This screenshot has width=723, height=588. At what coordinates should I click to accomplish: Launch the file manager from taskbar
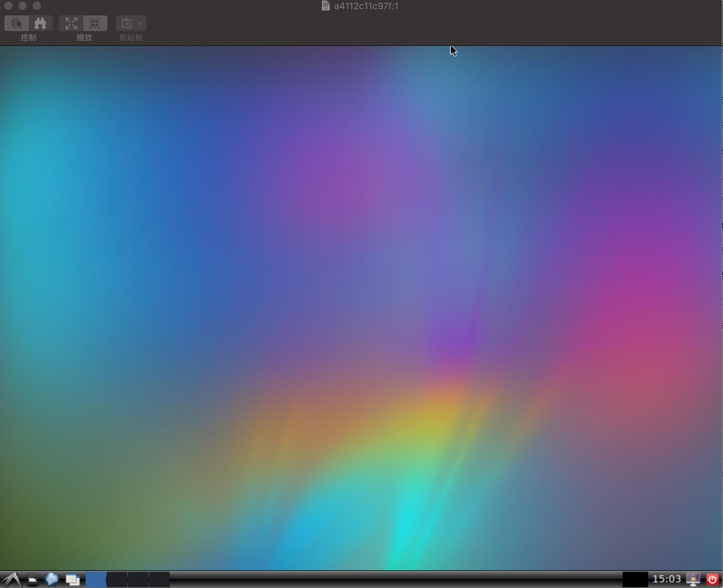pos(33,580)
